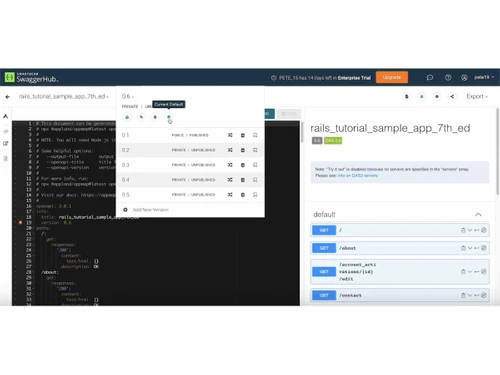The height and width of the screenshot is (375, 500).
Task: Click the green code icon in left sidebar
Action: click(x=6, y=131)
